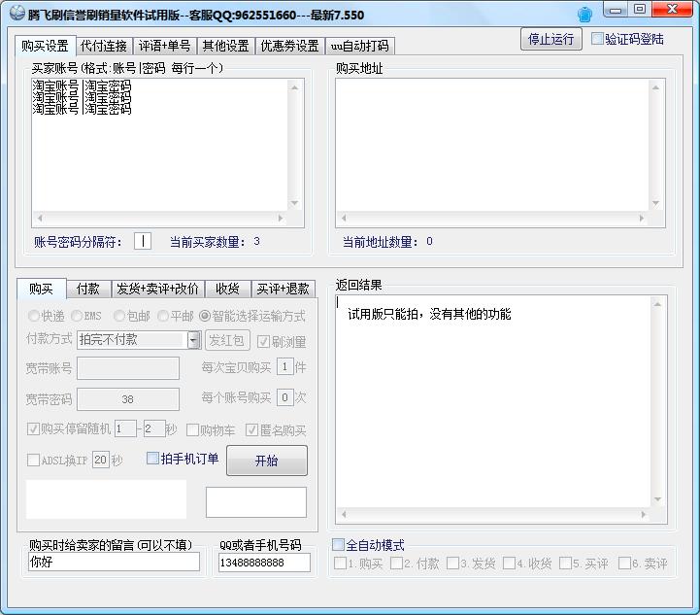
Task: Click the 停止运行 button
Action: [x=550, y=39]
